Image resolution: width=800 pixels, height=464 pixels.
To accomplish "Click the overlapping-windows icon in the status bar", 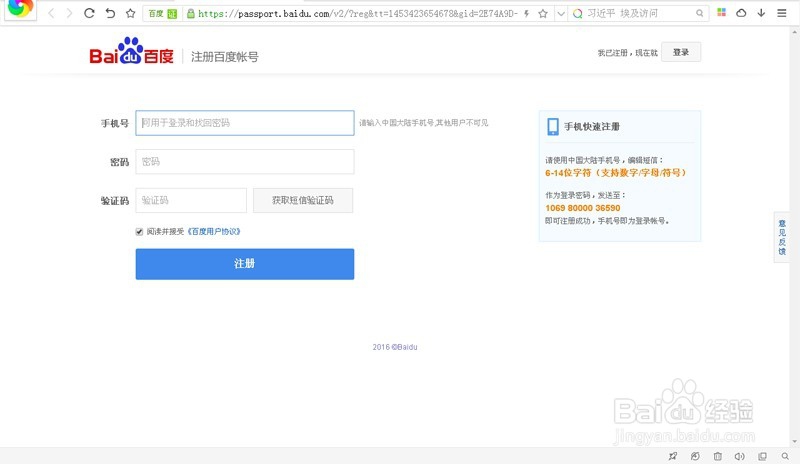I will point(762,456).
